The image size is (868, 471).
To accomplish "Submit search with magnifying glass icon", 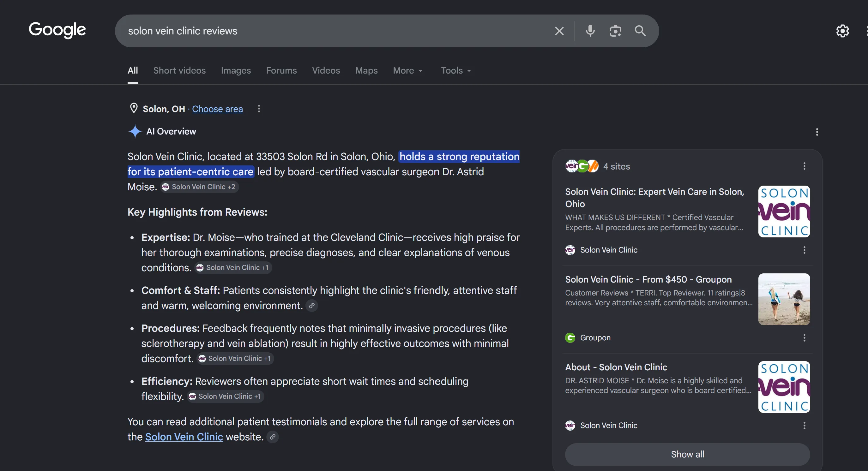I will pyautogui.click(x=640, y=31).
